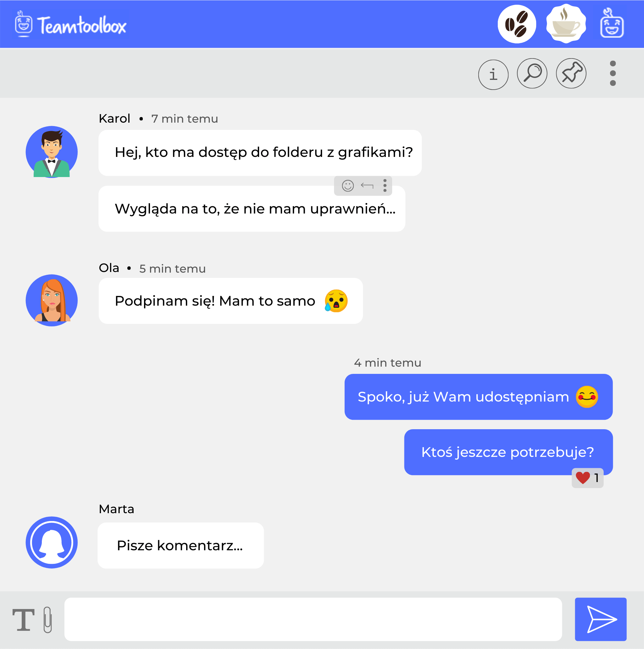Add emoji reaction to Karol's message
Viewport: 644px width, 649px height.
point(348,186)
